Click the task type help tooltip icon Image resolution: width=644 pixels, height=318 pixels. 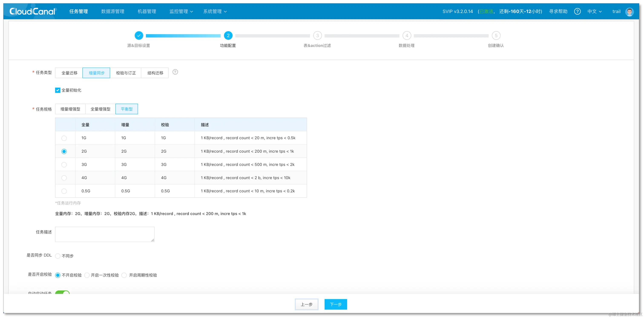175,72
